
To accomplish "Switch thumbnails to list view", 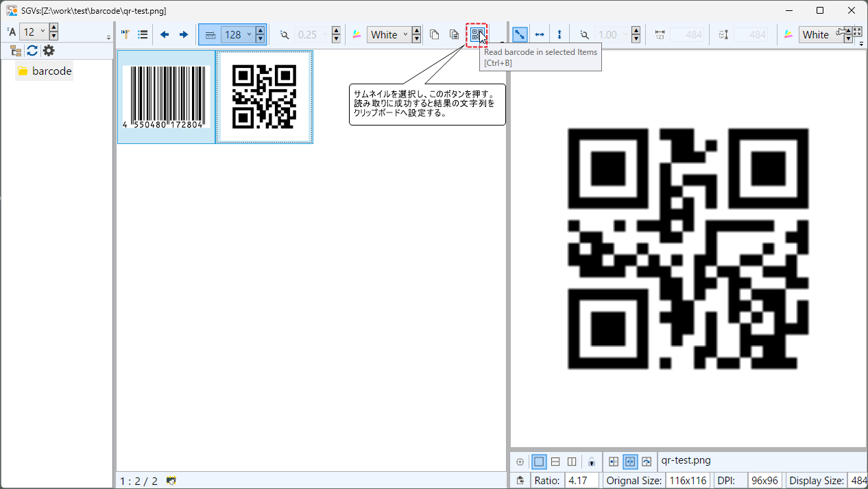I will 143,34.
